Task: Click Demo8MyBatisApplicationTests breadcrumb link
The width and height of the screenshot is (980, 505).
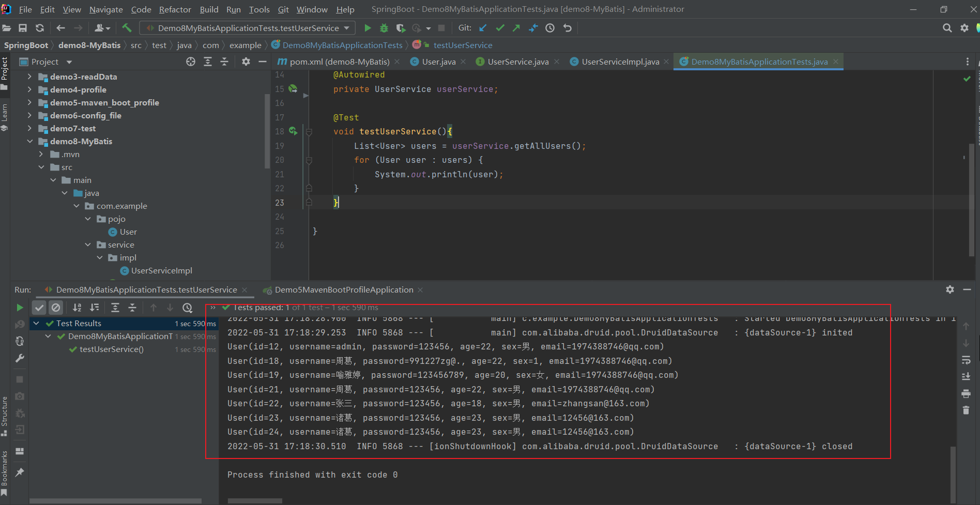Action: [342, 45]
